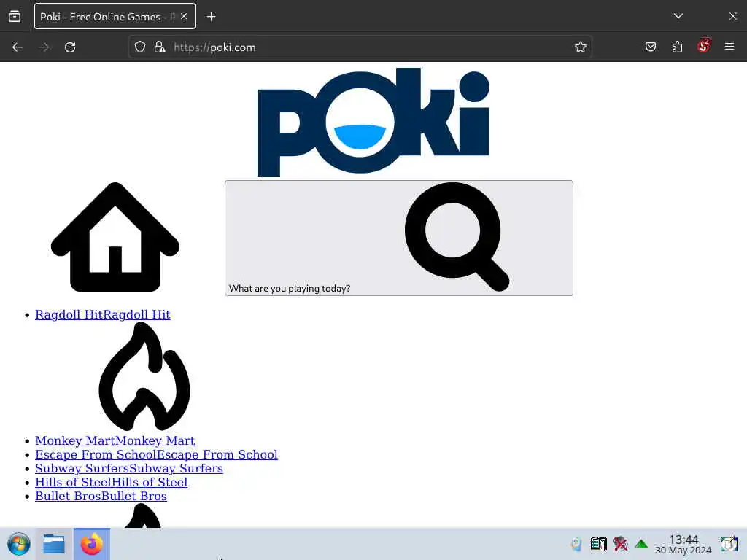Viewport: 747px width, 560px height.
Task: Click the rightmost tray desktop icon
Action: click(x=729, y=544)
